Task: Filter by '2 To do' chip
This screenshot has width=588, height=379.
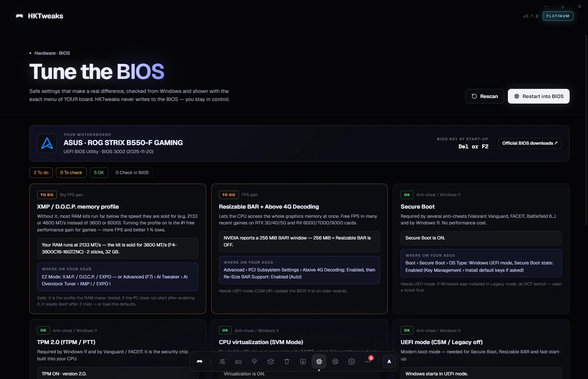Action: 41,173
